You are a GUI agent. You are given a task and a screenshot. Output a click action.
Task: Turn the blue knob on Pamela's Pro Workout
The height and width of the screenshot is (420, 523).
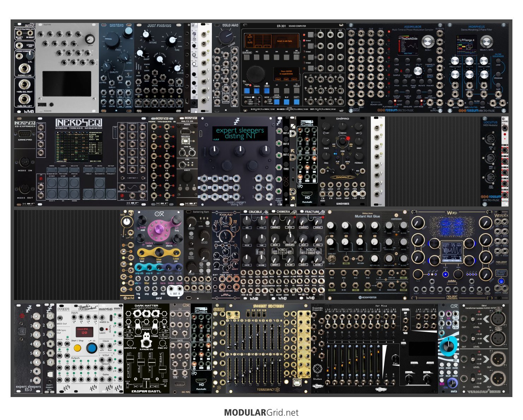(92, 348)
